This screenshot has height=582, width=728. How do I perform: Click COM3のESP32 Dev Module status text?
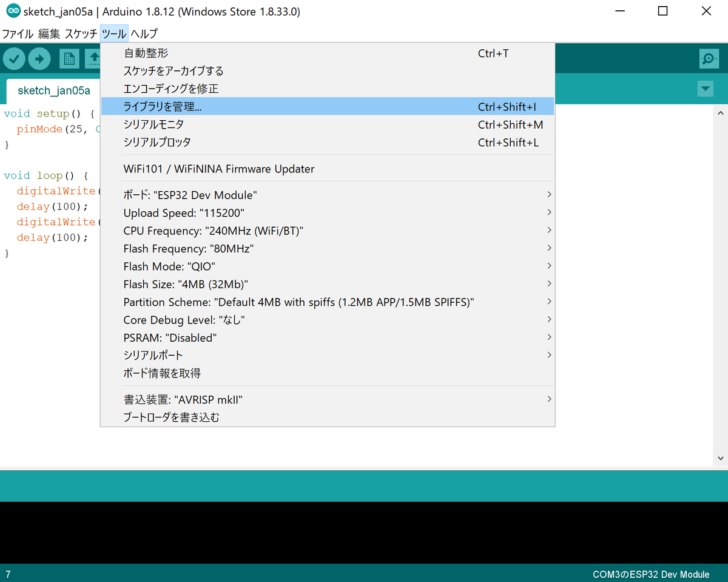click(x=651, y=574)
